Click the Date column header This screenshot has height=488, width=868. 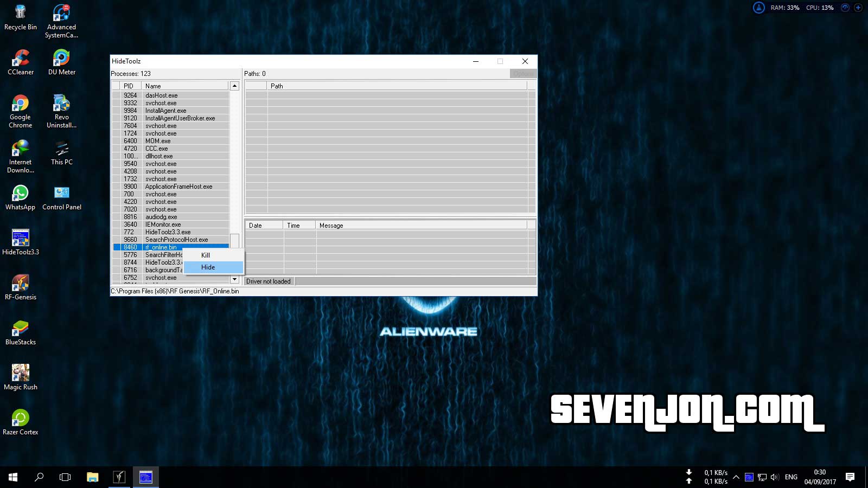pyautogui.click(x=264, y=225)
